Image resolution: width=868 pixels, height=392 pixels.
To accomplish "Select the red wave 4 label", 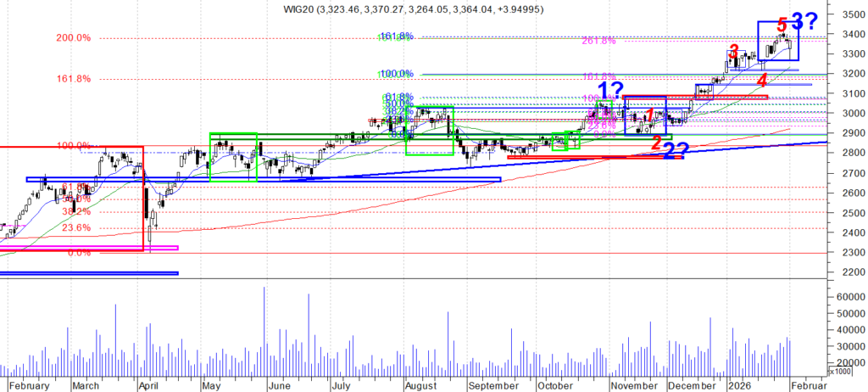I will click(762, 81).
